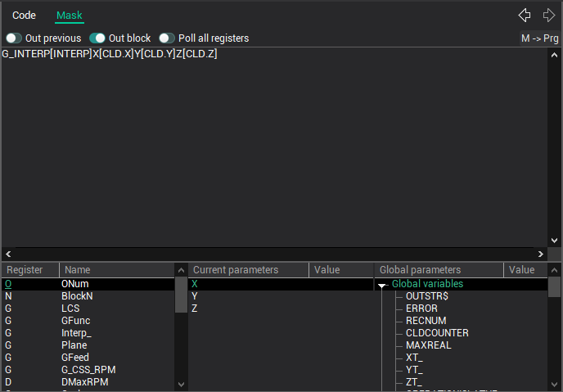Image resolution: width=563 pixels, height=392 pixels.
Task: Switch to the Code tab
Action: [x=24, y=16]
